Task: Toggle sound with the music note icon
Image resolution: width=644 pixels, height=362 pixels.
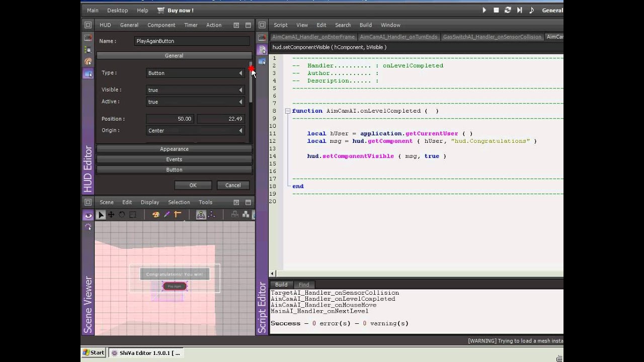Action: point(531,10)
